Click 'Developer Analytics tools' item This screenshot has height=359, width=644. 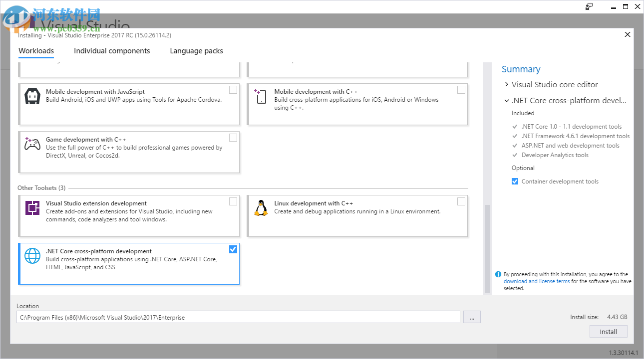(555, 155)
